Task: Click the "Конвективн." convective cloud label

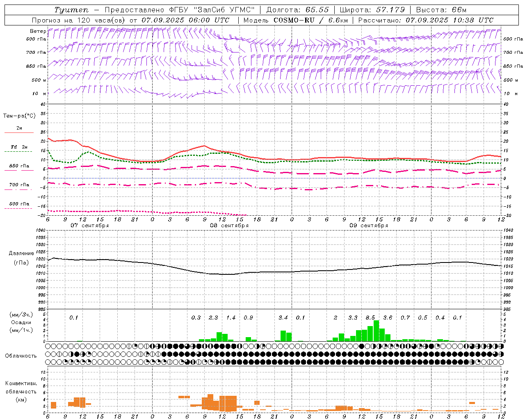Action: [21, 384]
